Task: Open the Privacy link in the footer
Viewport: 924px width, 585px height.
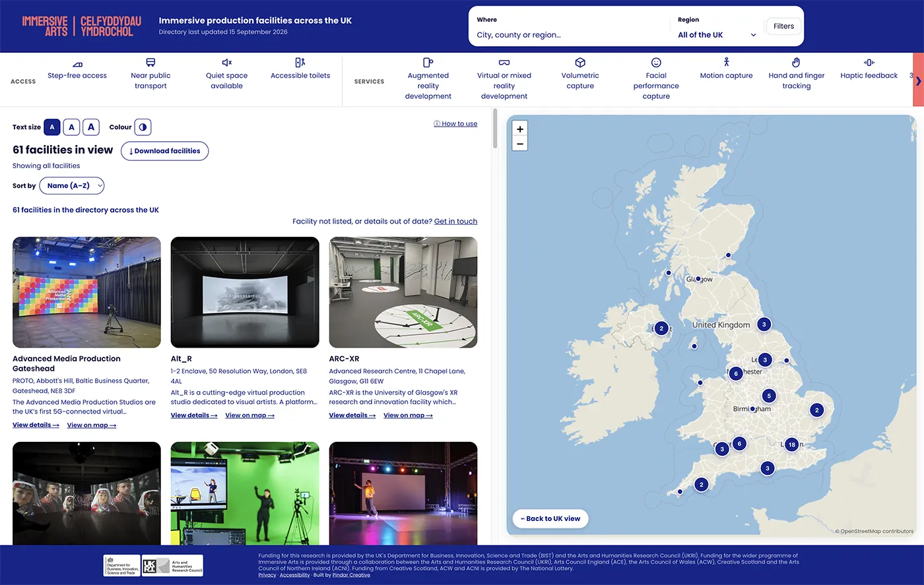Action: point(267,575)
